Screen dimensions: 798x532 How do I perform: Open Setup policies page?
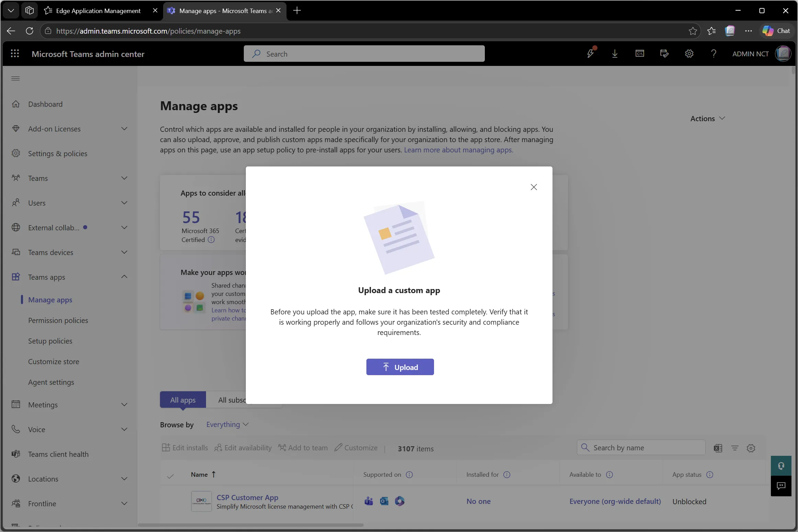50,341
